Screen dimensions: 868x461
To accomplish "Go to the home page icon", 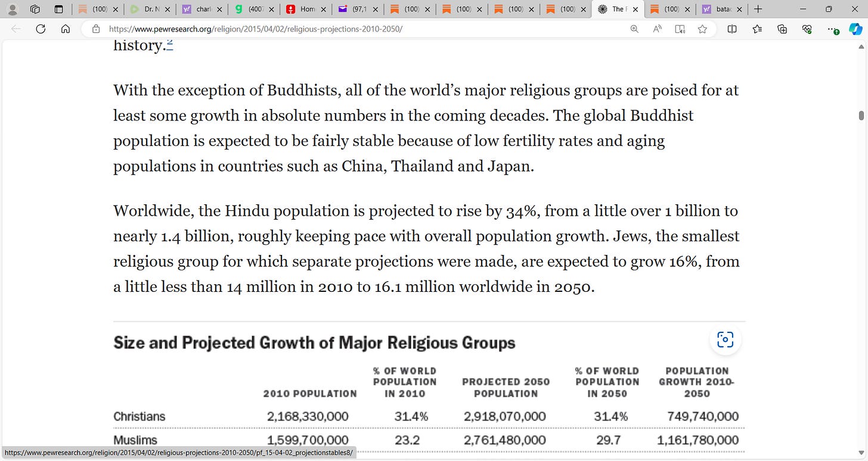I will (66, 29).
